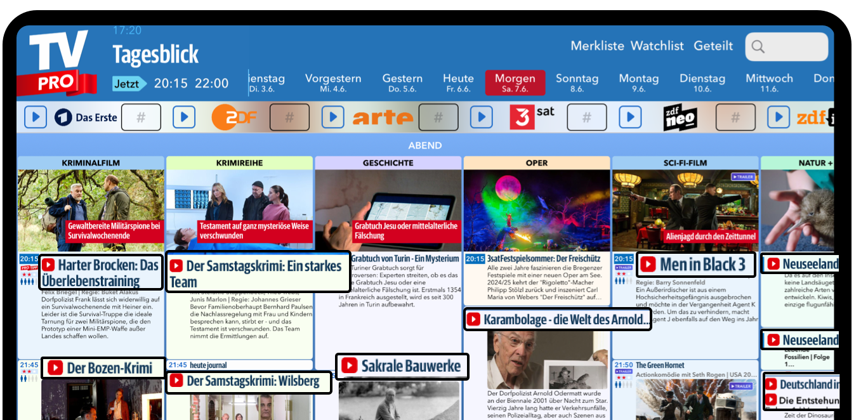Jump to 20:15 prime time
Viewport: 868px width, 420px height.
pos(171,84)
